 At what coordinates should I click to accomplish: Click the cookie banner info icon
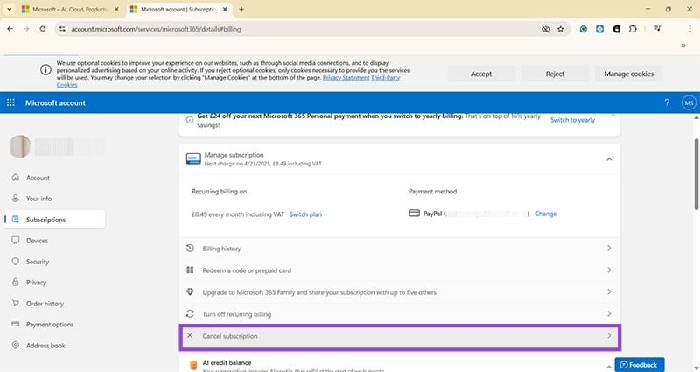[46, 70]
